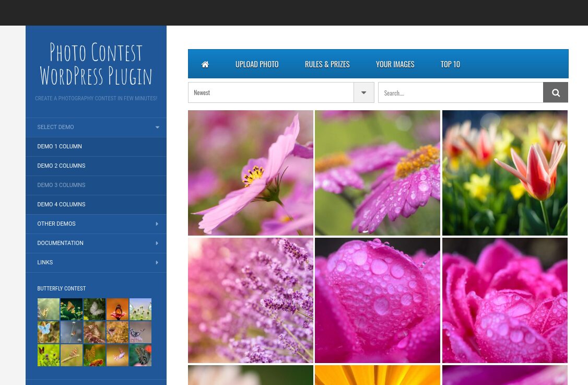Expand the Other Demos submenu arrow
The width and height of the screenshot is (588, 385).
tap(157, 224)
